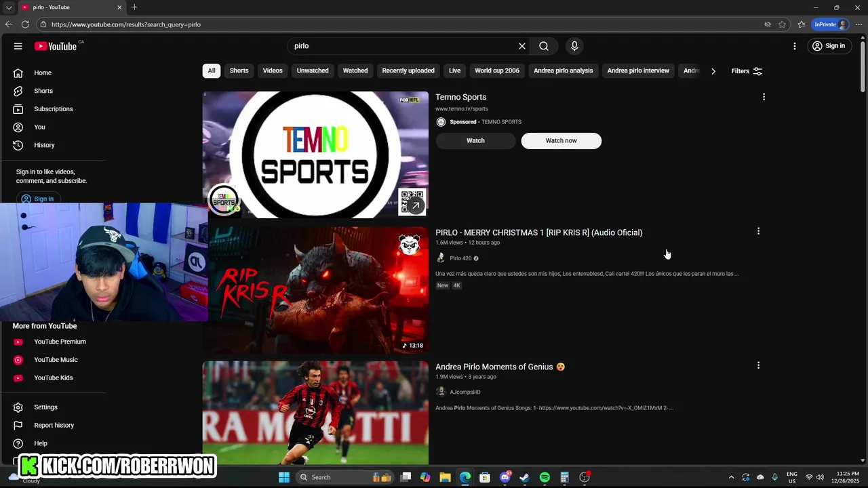Open Spotify from the taskbar
This screenshot has height=488, width=868.
point(545,477)
